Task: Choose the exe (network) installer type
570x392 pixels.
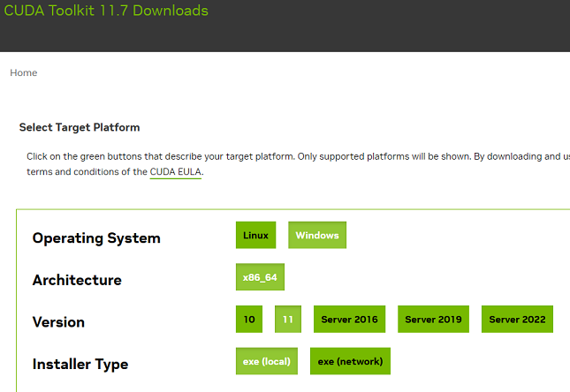Action: [350, 361]
